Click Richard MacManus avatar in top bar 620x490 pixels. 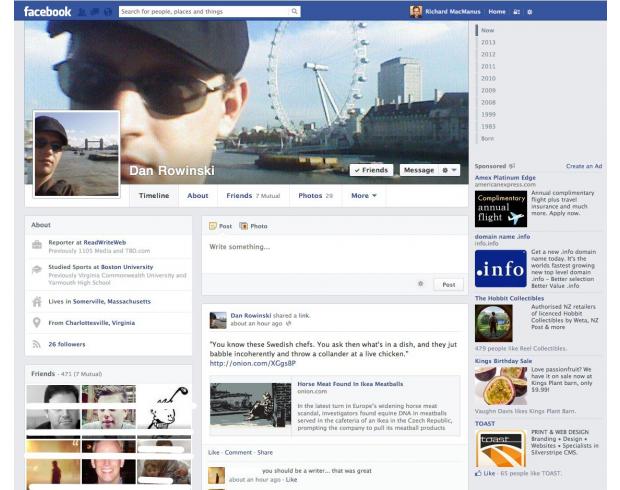coord(416,12)
